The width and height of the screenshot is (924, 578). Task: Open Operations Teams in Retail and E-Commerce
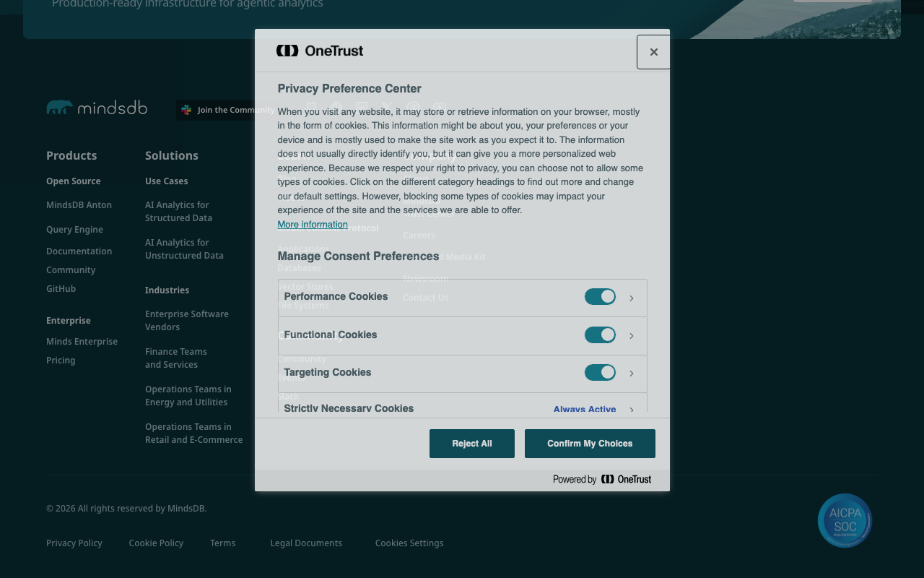click(193, 433)
